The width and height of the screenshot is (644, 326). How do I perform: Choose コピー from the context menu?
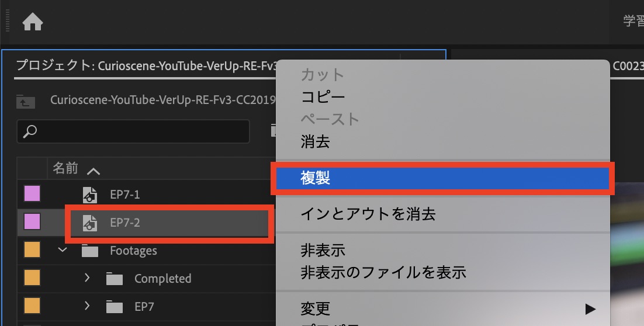coord(443,97)
